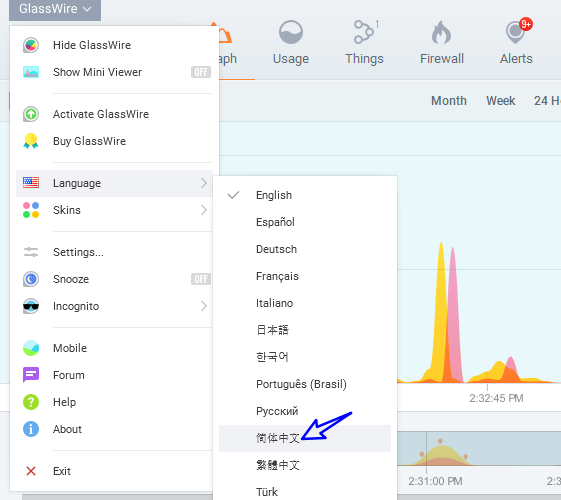The image size is (561, 500).
Task: Click the Buy GlassWire award ribbon icon
Action: (31, 141)
